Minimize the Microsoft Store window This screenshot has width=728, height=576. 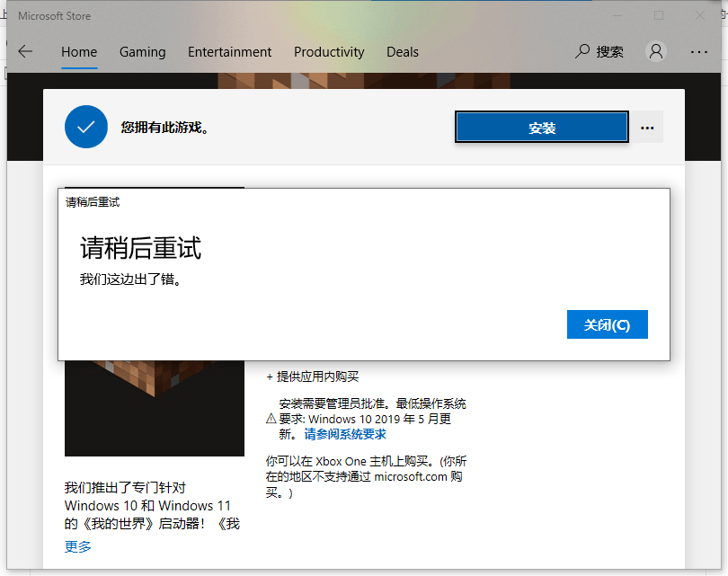tap(617, 16)
